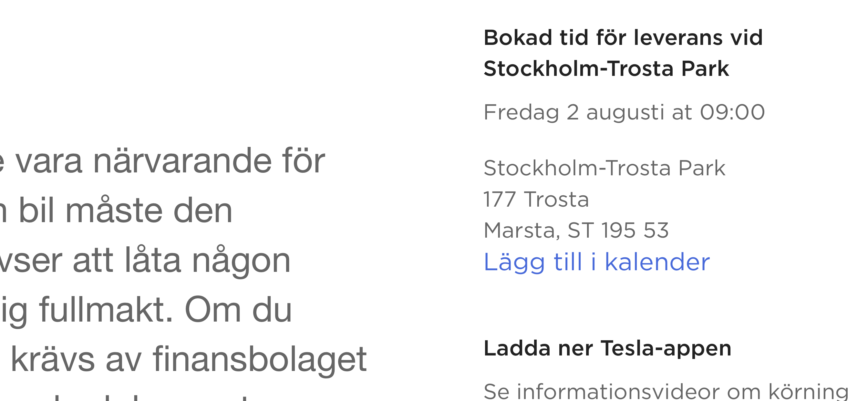This screenshot has width=868, height=401.
Task: Select the postal code 195 53
Action: [x=635, y=231]
